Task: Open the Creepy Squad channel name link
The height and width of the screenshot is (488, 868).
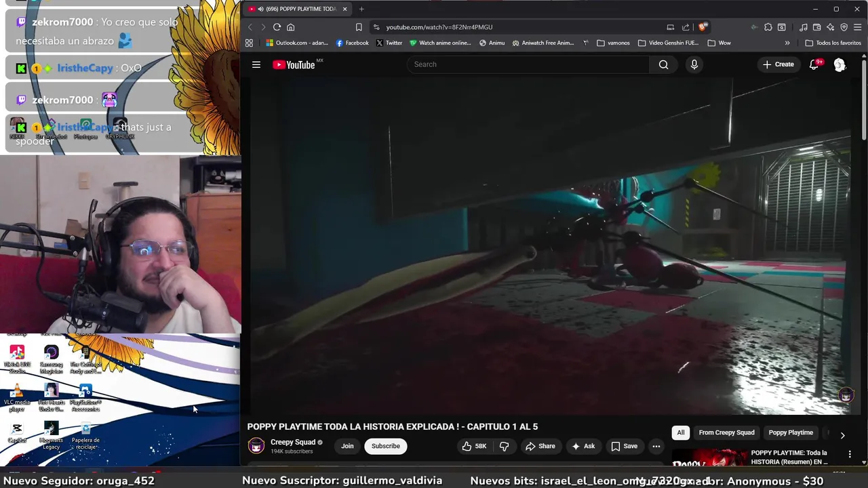Action: point(293,442)
